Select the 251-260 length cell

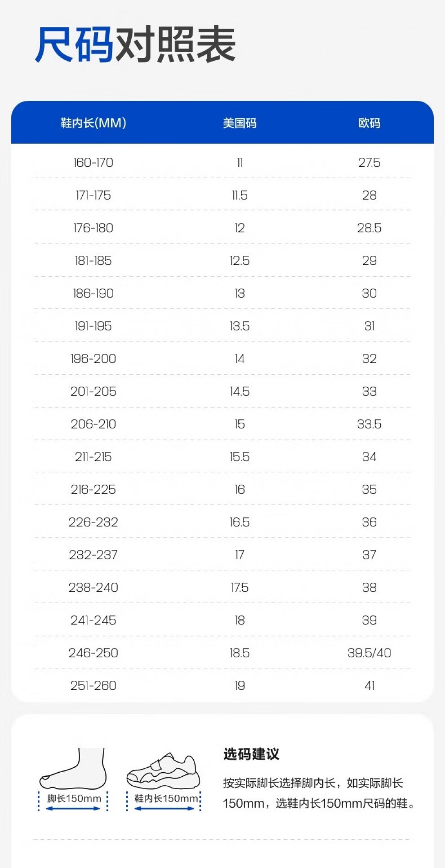point(93,685)
